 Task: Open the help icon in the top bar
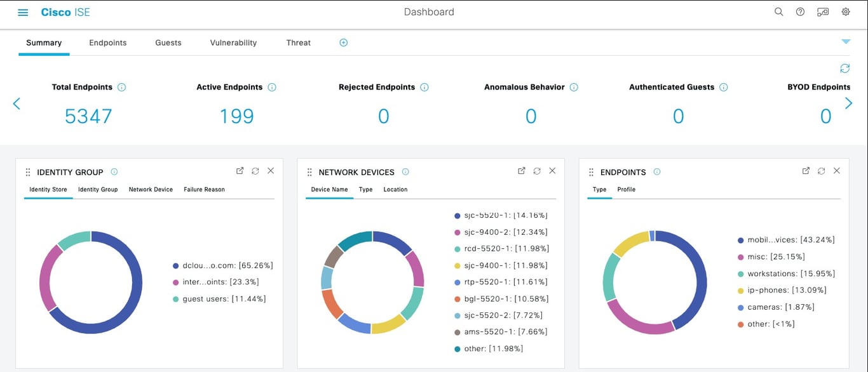pos(800,11)
